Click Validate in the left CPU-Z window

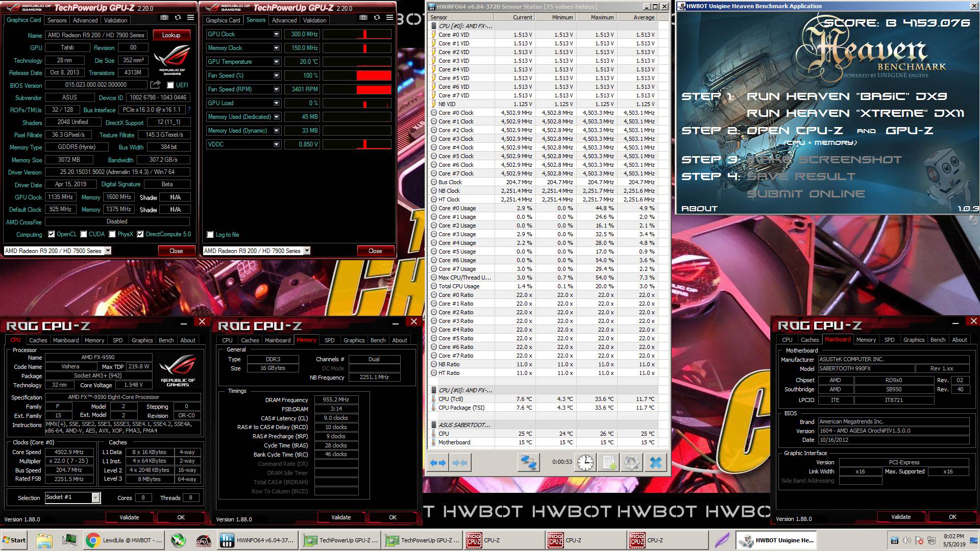tap(129, 517)
